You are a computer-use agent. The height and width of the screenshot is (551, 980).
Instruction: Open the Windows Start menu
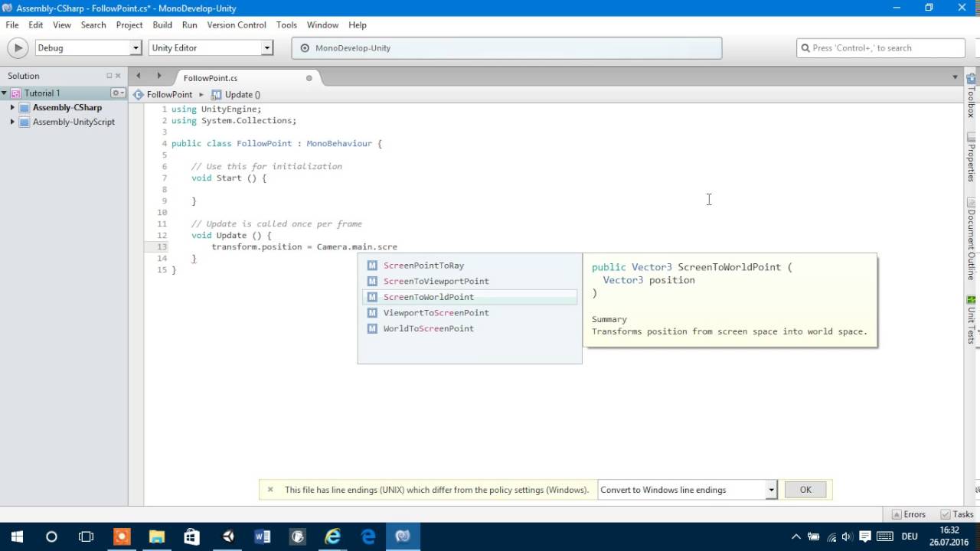pos(17,536)
